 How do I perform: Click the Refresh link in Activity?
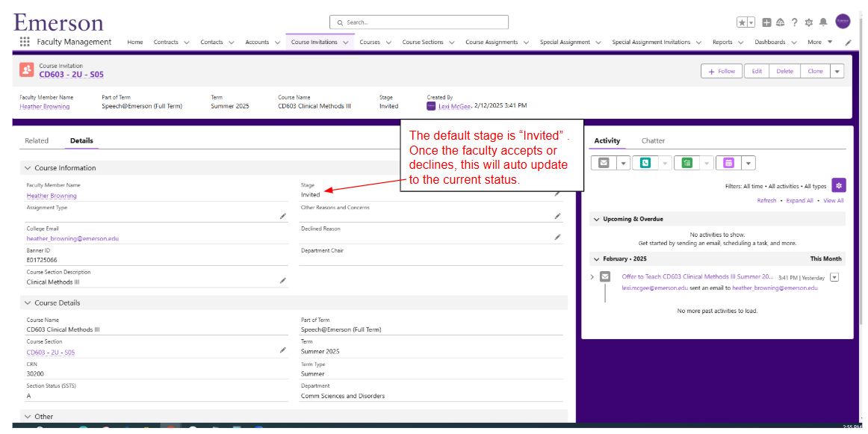(766, 200)
